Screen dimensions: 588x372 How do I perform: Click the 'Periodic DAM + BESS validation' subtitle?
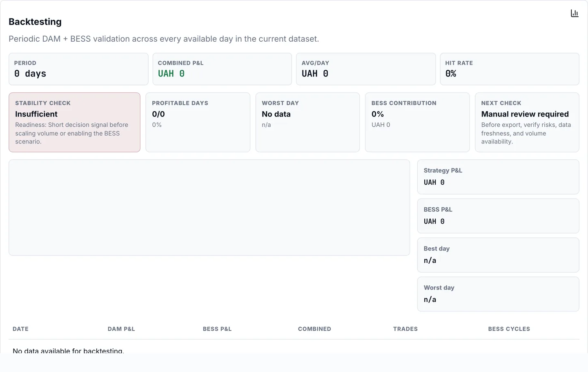[x=164, y=39]
